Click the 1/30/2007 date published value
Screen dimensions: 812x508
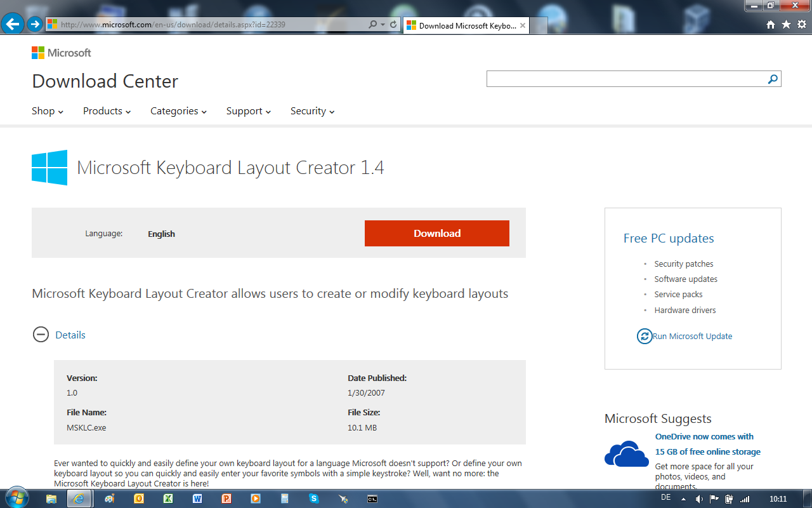(x=366, y=392)
